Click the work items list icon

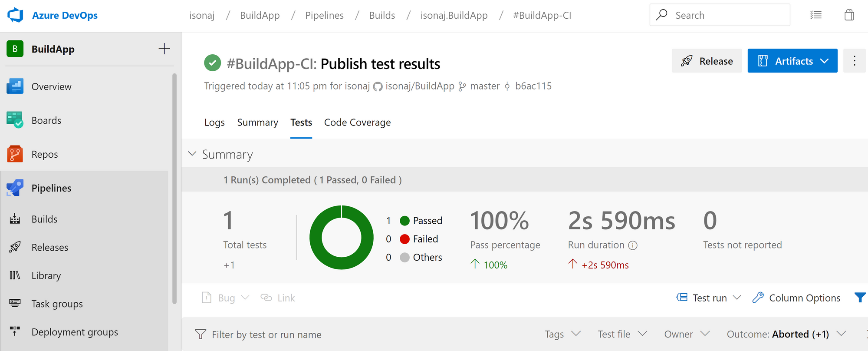(x=816, y=15)
